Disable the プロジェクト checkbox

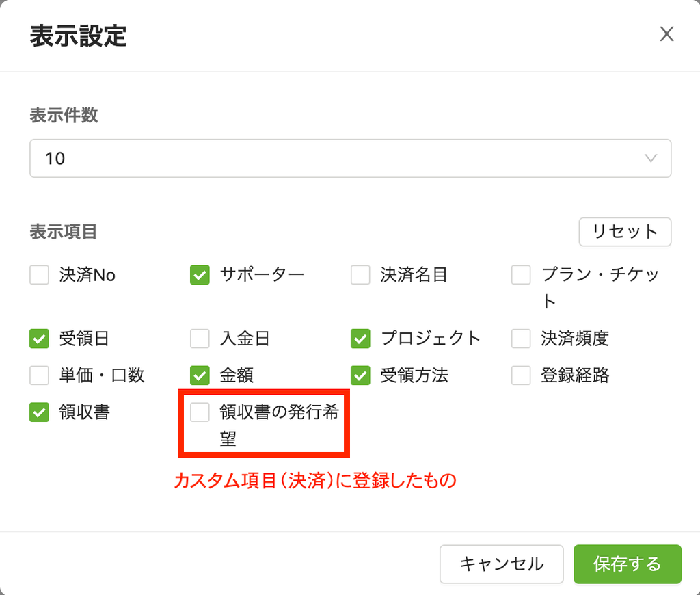click(x=360, y=339)
